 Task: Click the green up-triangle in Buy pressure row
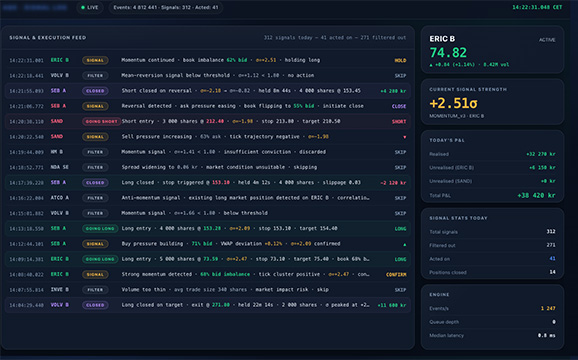pos(404,244)
